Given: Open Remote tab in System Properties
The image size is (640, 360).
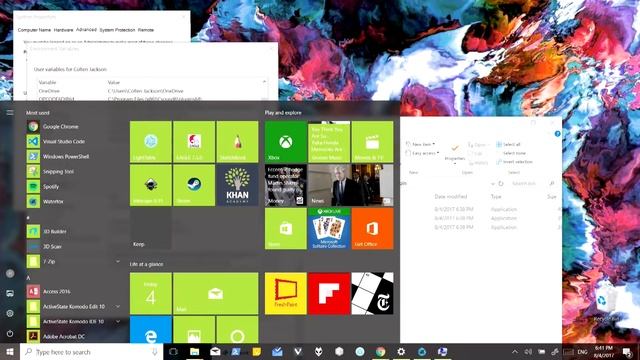Looking at the screenshot, I should [146, 30].
